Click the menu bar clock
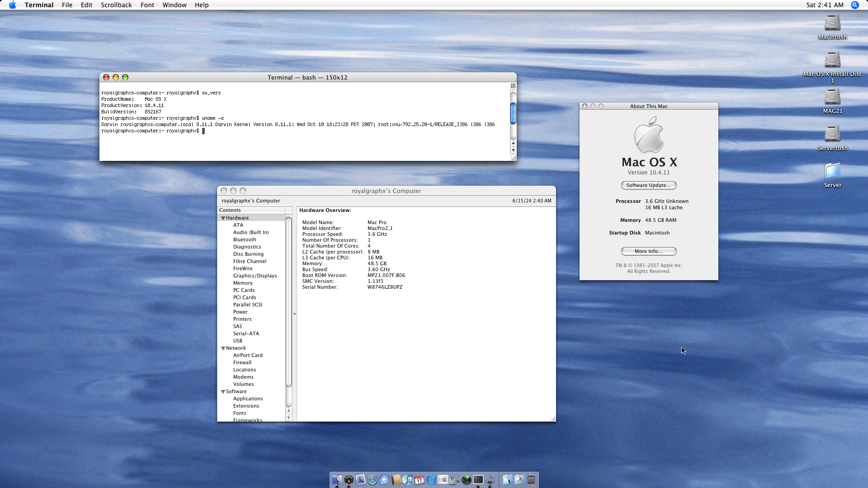This screenshot has width=868, height=488. [825, 5]
